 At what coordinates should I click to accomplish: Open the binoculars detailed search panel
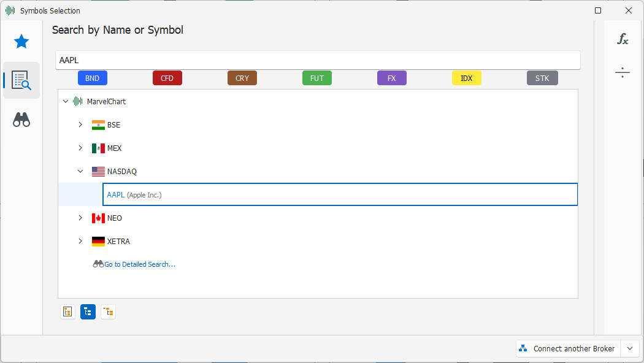tap(21, 120)
